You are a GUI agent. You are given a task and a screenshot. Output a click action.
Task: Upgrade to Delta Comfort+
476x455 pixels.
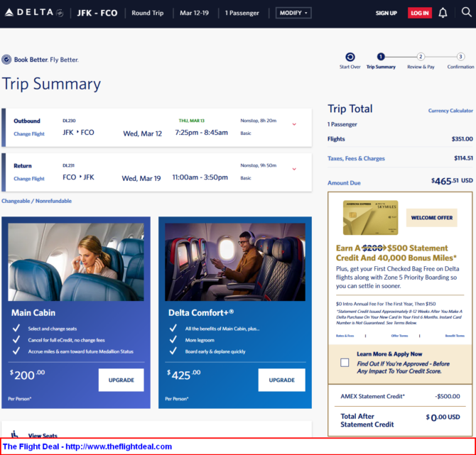(x=282, y=380)
